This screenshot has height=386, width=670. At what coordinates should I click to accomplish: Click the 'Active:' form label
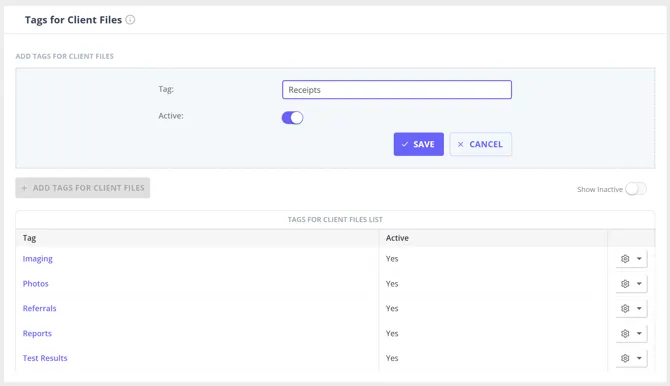[x=171, y=115]
